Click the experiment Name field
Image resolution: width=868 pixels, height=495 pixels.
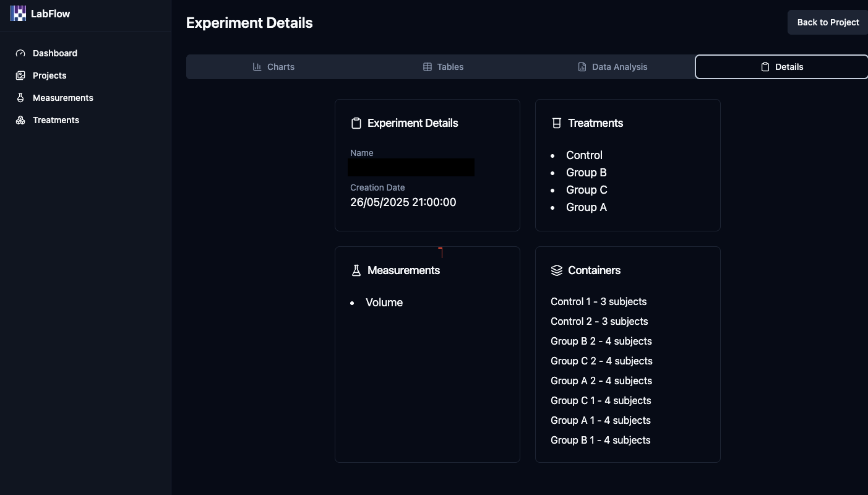(x=411, y=167)
